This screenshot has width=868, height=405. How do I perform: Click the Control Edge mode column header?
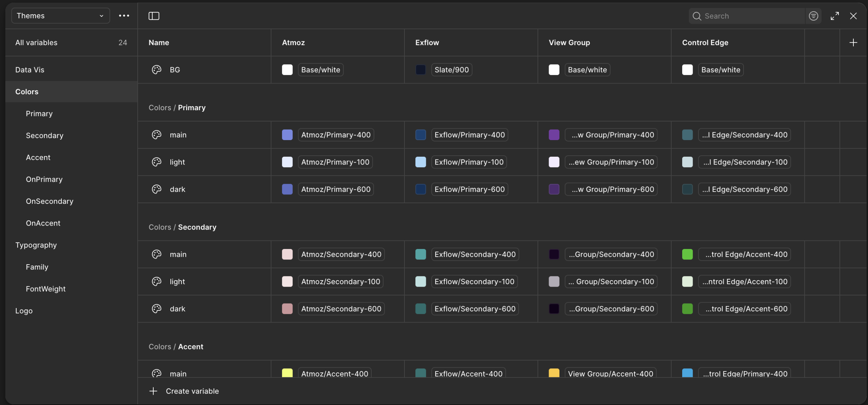(x=705, y=42)
